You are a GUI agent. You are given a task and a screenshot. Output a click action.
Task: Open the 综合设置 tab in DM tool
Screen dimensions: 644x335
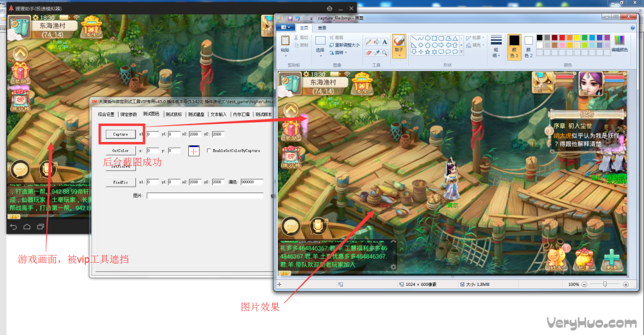tap(106, 114)
